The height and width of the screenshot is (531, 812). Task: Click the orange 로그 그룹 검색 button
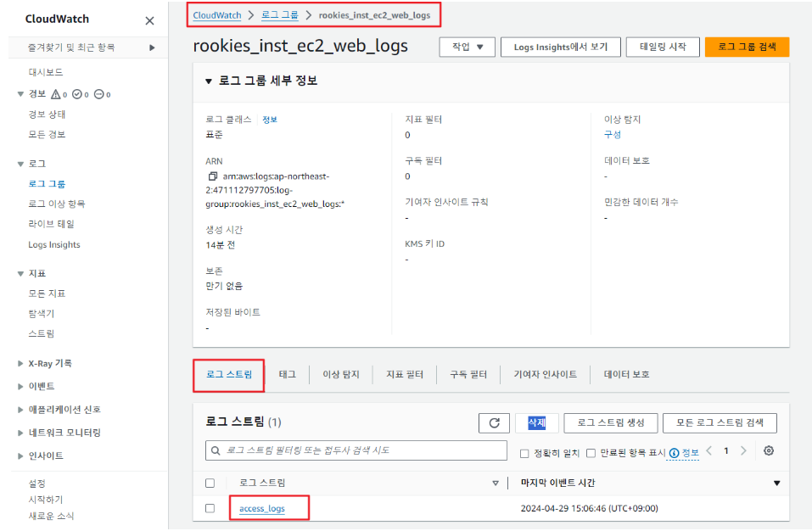coord(747,48)
